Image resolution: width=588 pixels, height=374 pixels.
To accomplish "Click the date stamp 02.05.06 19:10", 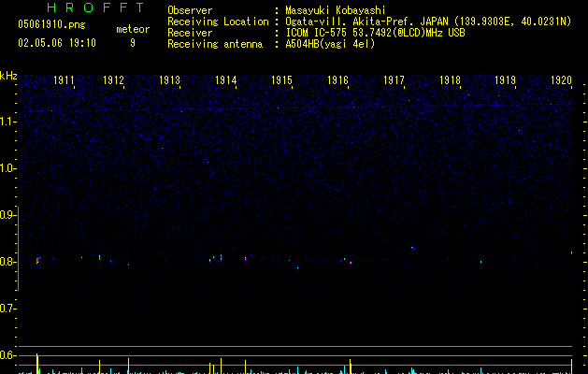I will click(x=57, y=43).
